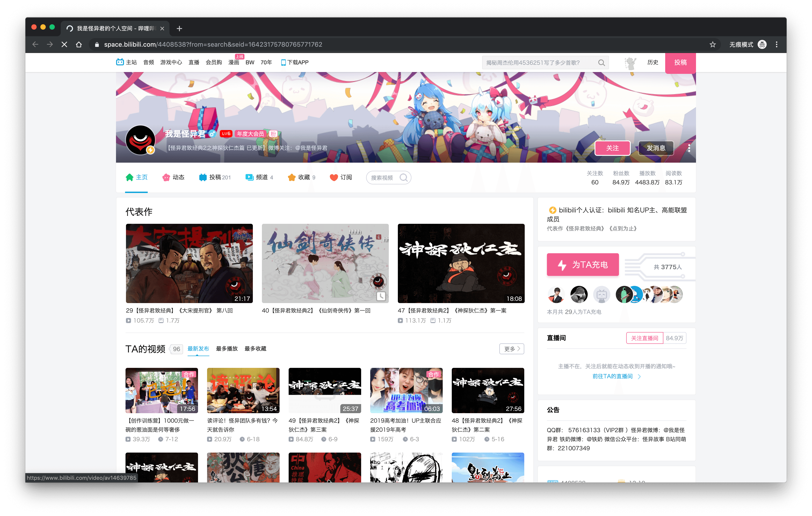Open Chrome three-dot menu

pos(777,44)
